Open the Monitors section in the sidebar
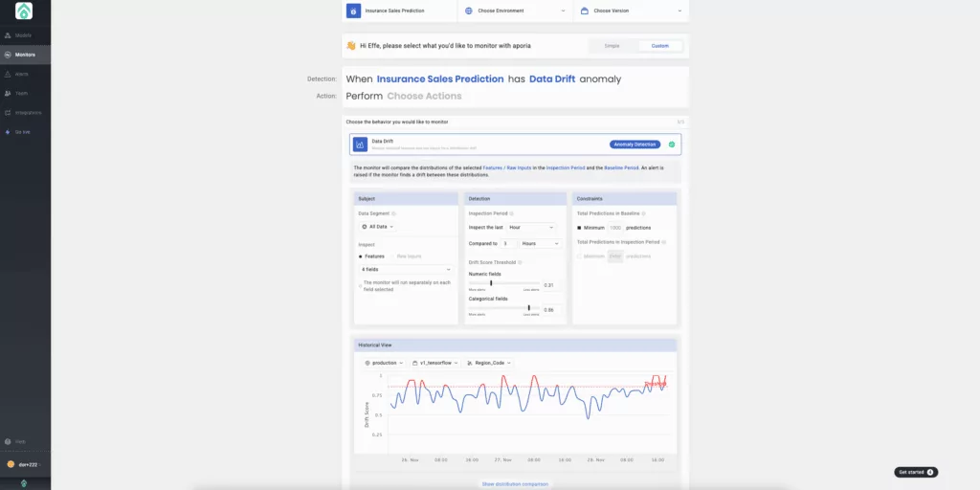The width and height of the screenshot is (980, 490). pyautogui.click(x=25, y=55)
